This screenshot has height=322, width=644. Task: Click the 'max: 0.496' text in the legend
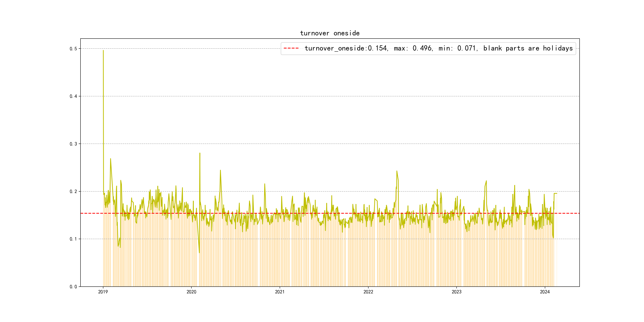[x=413, y=48]
